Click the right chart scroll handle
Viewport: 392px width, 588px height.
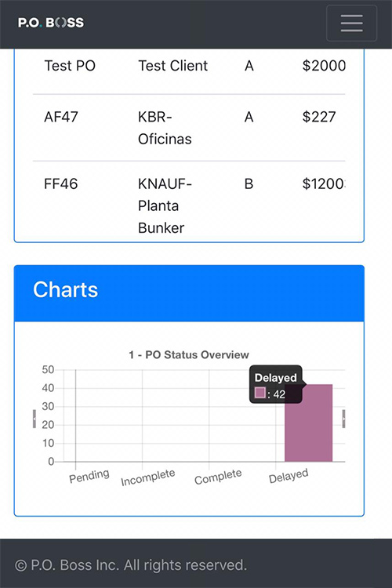(344, 419)
